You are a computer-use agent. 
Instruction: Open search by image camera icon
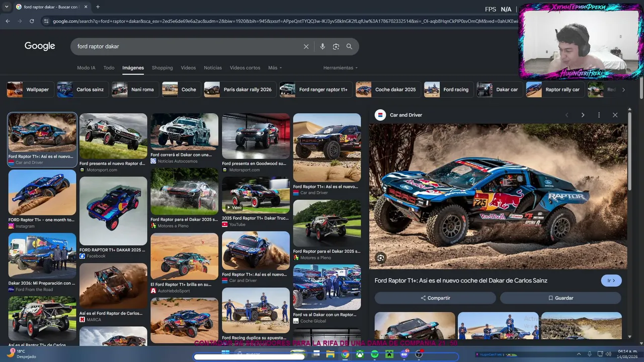pyautogui.click(x=336, y=46)
